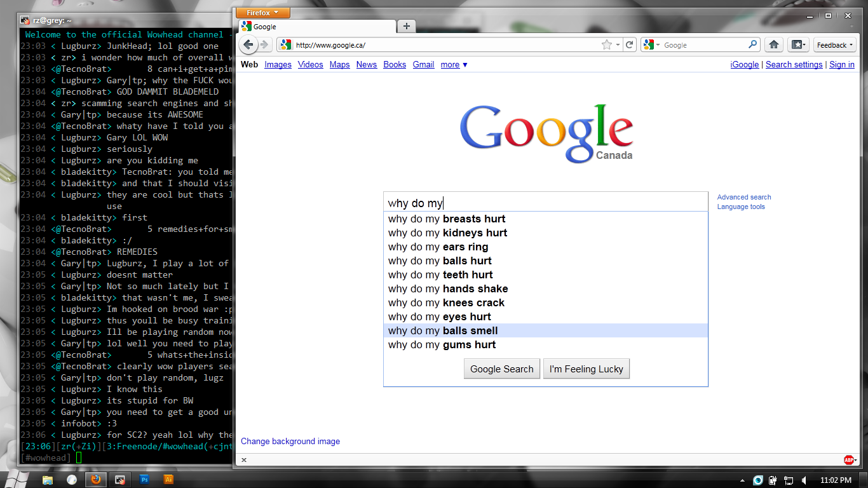Open the iGoogle link

744,64
